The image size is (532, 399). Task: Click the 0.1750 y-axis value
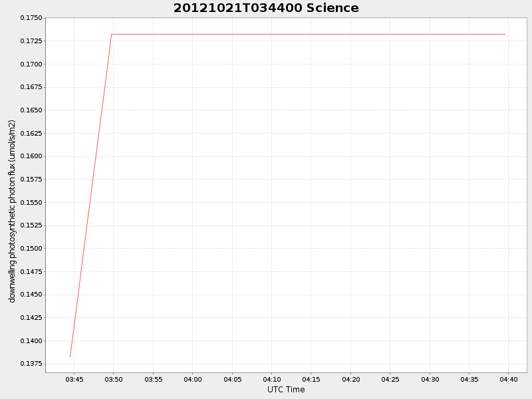(31, 18)
